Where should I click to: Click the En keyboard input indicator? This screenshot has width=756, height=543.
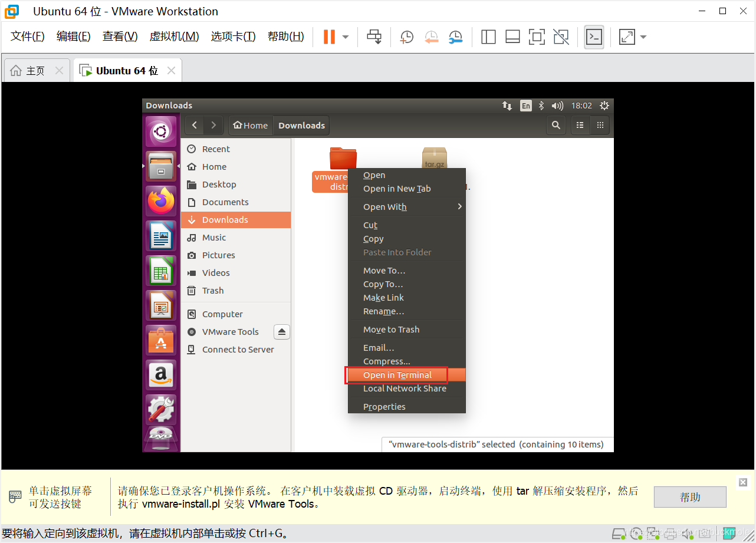click(x=525, y=106)
